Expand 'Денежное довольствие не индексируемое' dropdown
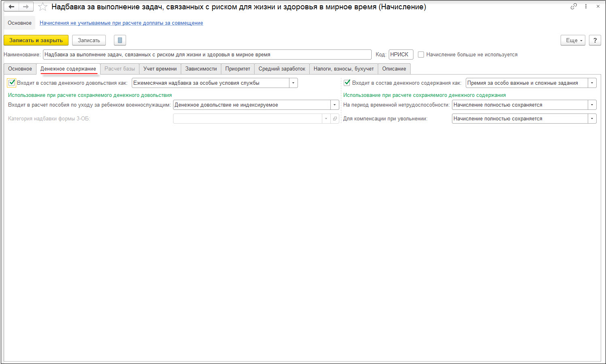 335,105
